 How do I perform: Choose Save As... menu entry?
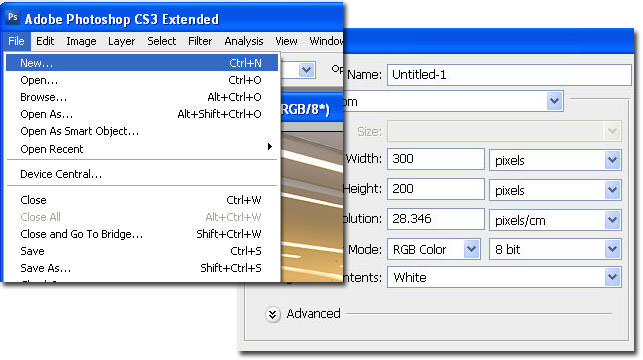(x=142, y=268)
